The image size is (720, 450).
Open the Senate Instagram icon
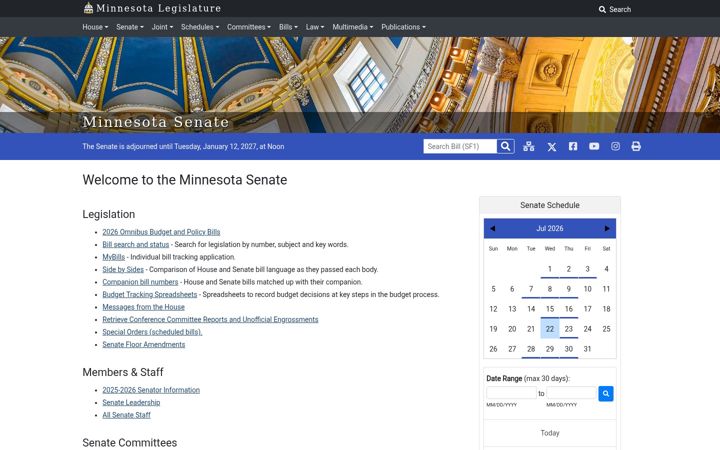[x=615, y=146]
